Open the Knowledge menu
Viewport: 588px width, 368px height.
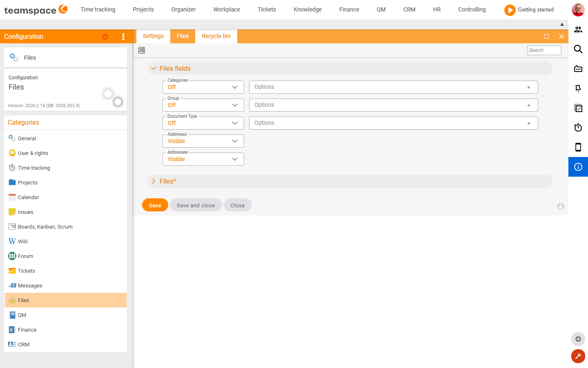(x=307, y=9)
